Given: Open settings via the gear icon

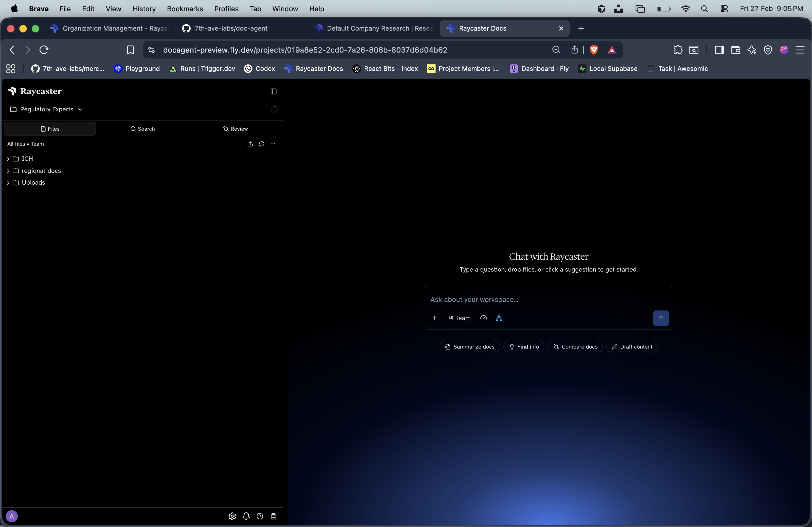Looking at the screenshot, I should pyautogui.click(x=232, y=516).
